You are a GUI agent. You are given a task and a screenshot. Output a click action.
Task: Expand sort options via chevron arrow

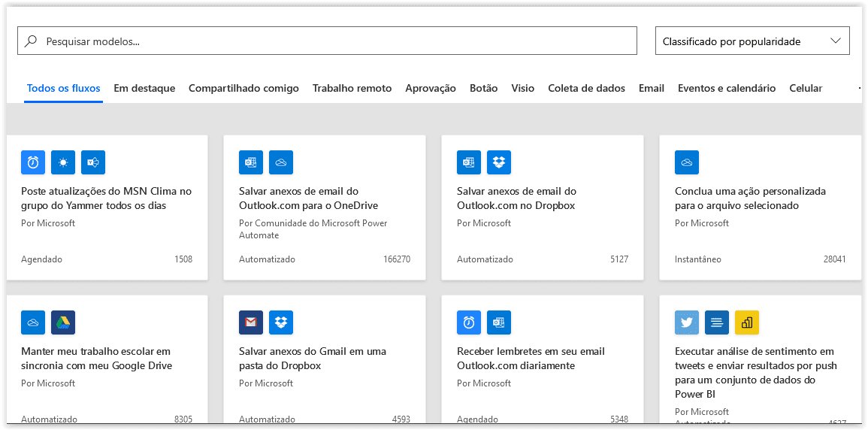pos(836,41)
